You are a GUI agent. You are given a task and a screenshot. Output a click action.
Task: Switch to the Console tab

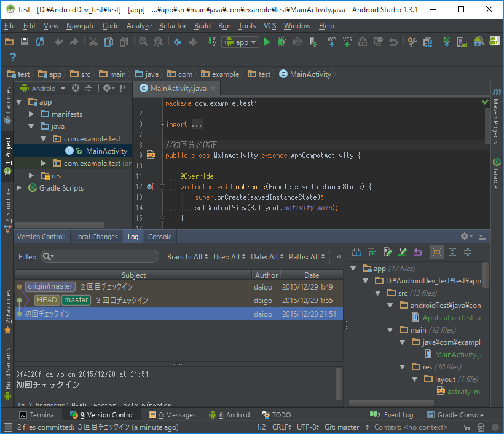pos(160,237)
